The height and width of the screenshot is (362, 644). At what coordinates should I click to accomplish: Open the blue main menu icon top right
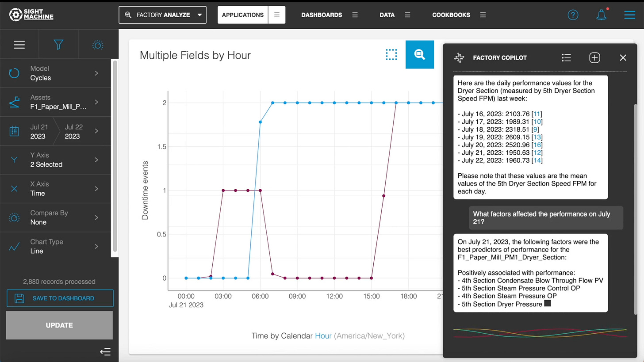click(x=629, y=15)
